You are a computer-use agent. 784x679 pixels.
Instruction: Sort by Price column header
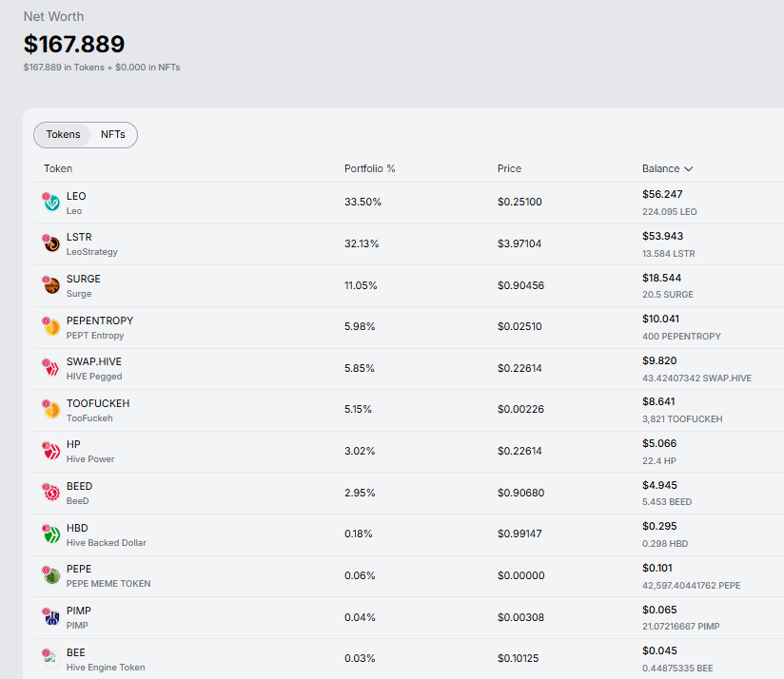pyautogui.click(x=509, y=169)
